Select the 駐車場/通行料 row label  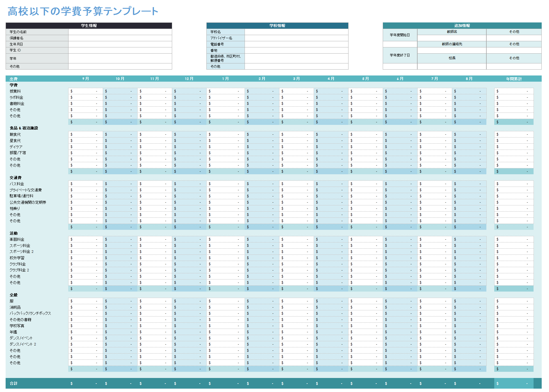click(x=21, y=196)
